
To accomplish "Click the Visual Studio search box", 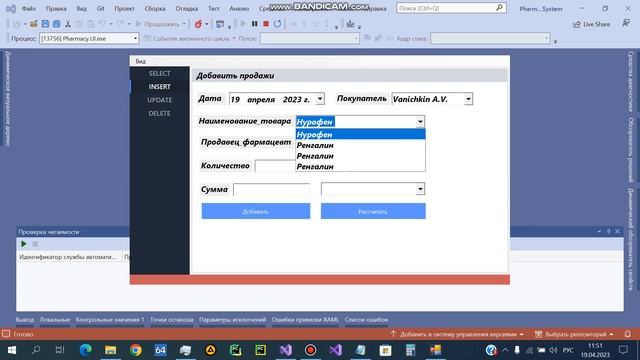I will [x=451, y=8].
